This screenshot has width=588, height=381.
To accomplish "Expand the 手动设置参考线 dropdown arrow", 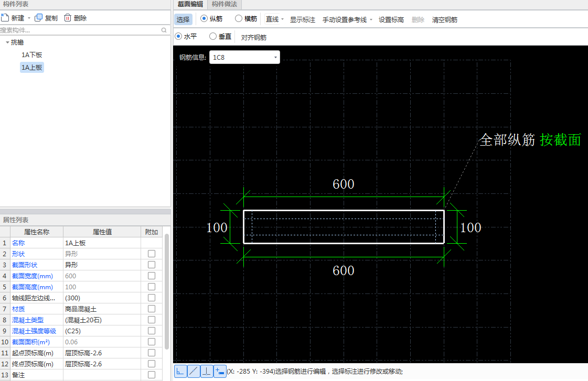I will click(371, 19).
